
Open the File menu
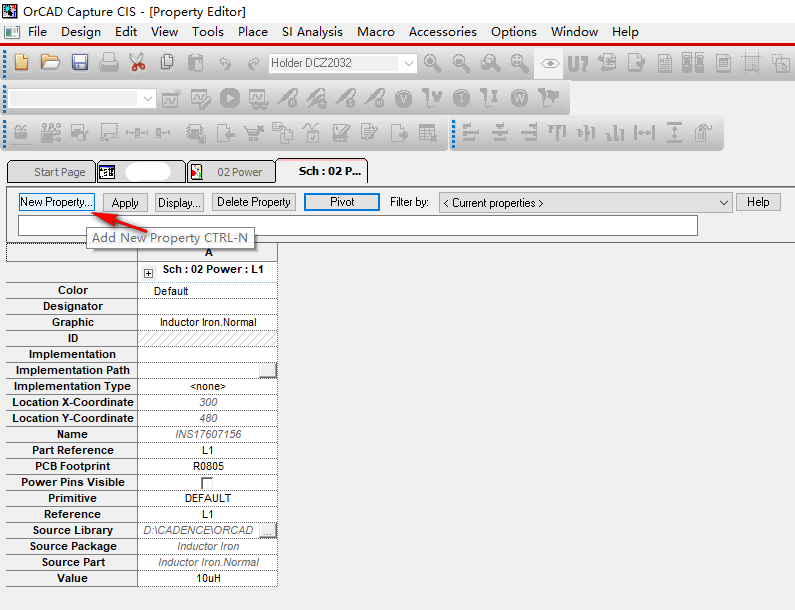pyautogui.click(x=37, y=32)
